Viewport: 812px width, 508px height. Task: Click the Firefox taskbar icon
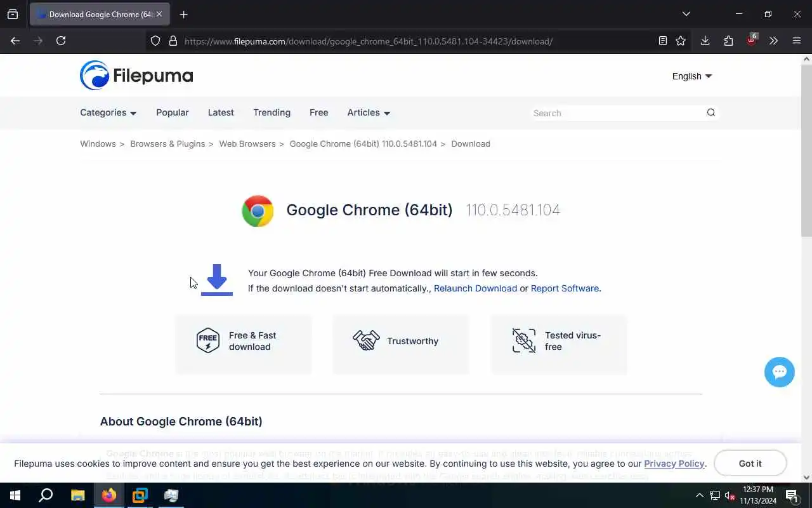109,495
